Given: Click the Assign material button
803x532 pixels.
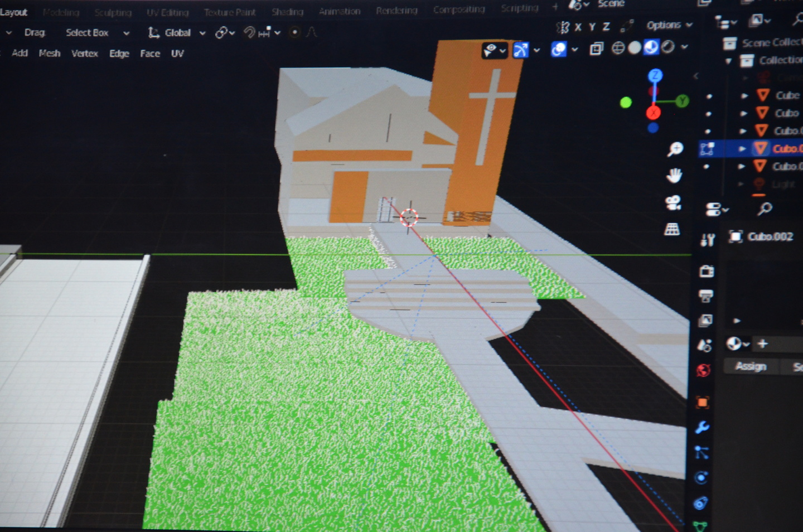Looking at the screenshot, I should tap(751, 366).
